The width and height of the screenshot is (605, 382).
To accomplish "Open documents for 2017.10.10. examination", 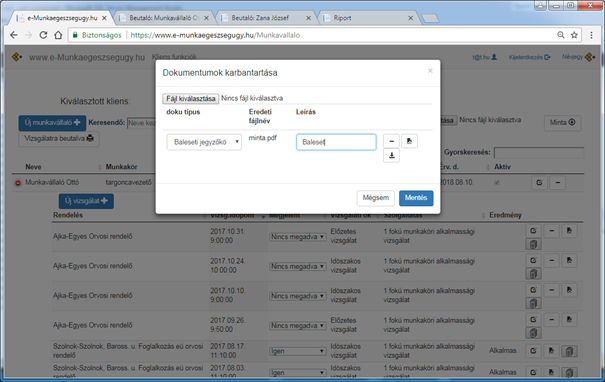I will 570,290.
